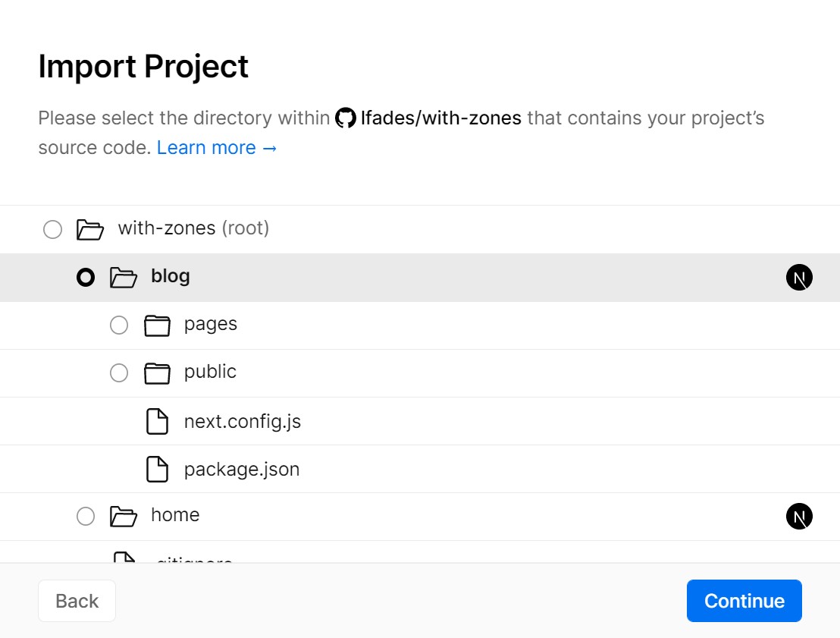Screen dimensions: 840x638
Task: Choose the public directory radio button
Action: pos(119,373)
